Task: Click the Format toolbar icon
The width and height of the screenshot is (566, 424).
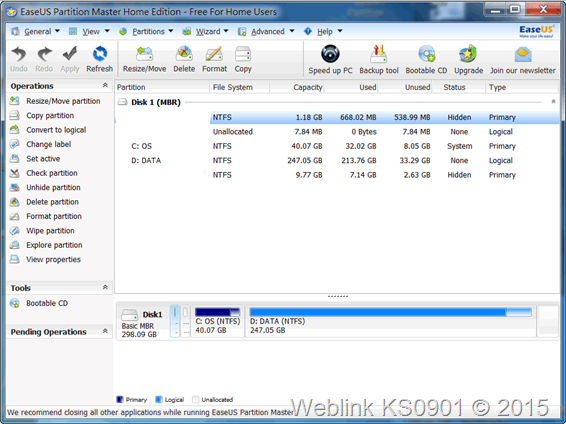Action: pos(214,60)
